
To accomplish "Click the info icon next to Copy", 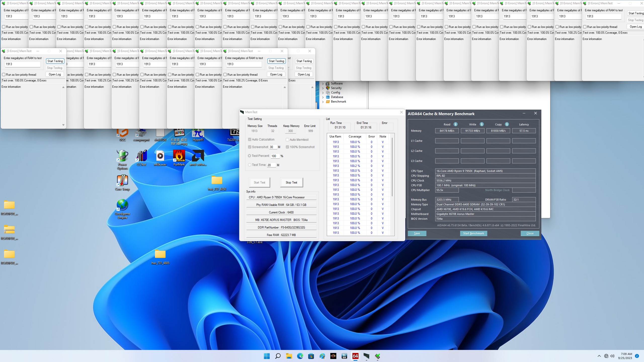I will (x=507, y=124).
